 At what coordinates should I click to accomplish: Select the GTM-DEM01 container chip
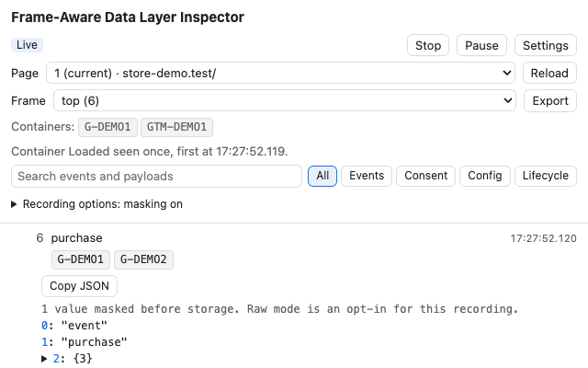click(x=176, y=127)
